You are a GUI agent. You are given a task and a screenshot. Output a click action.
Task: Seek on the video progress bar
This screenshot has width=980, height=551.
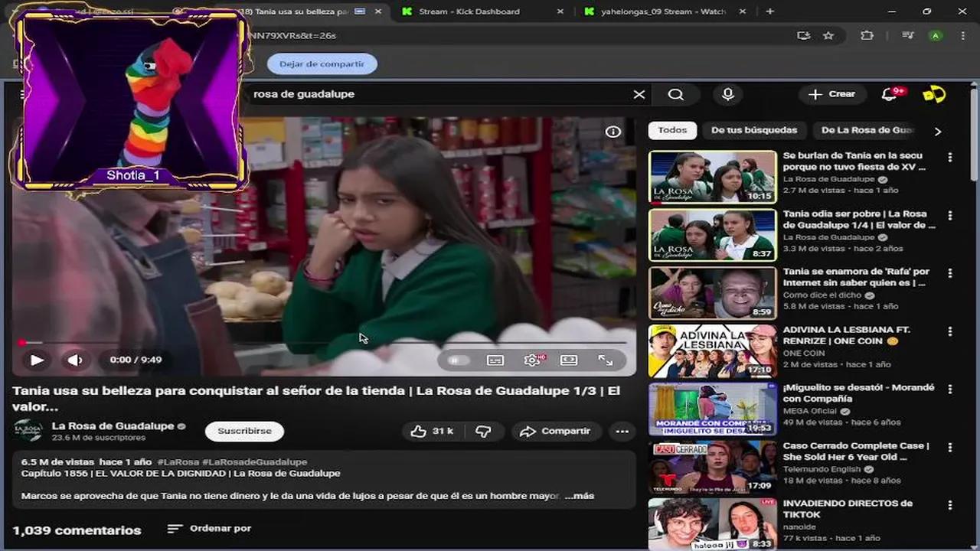(x=323, y=342)
